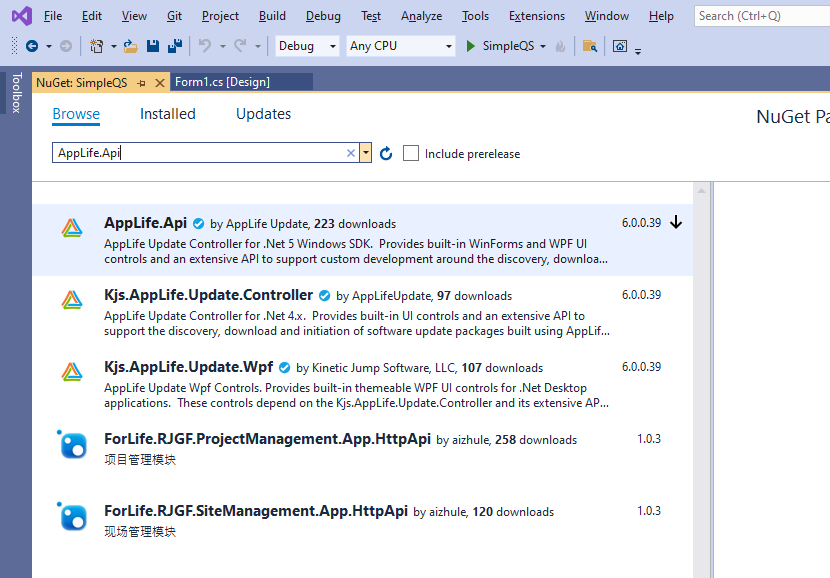This screenshot has width=830, height=578.
Task: Close the NuGet: SimpleQS tab
Action: coord(160,83)
